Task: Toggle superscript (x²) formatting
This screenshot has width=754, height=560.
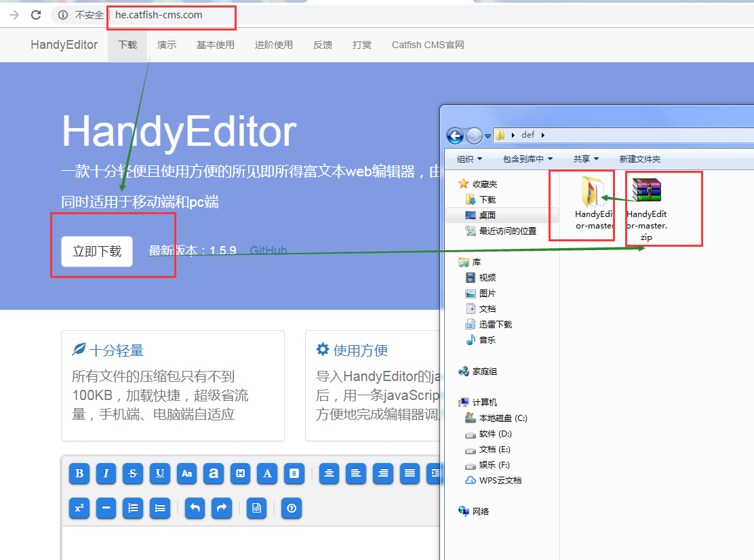Action: [x=79, y=508]
